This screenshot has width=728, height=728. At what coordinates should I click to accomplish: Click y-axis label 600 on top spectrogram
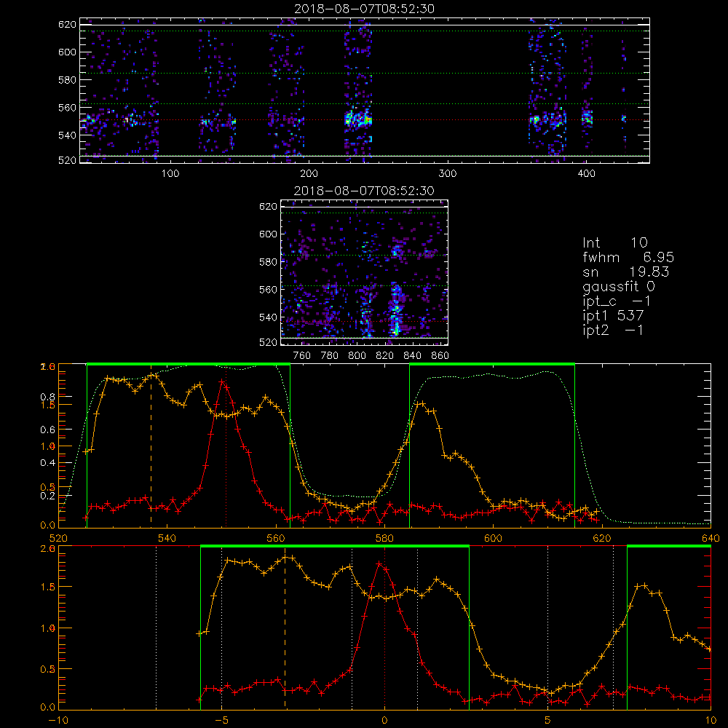click(x=67, y=52)
